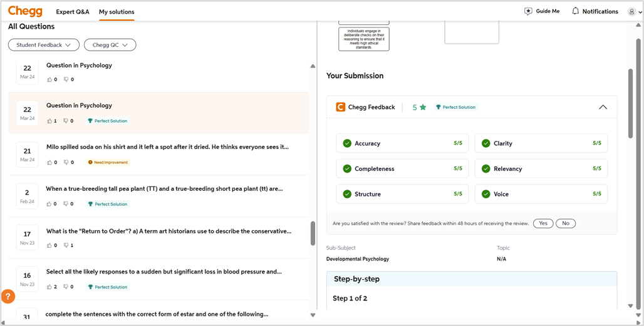Click the All Questions heading

pyautogui.click(x=31, y=26)
